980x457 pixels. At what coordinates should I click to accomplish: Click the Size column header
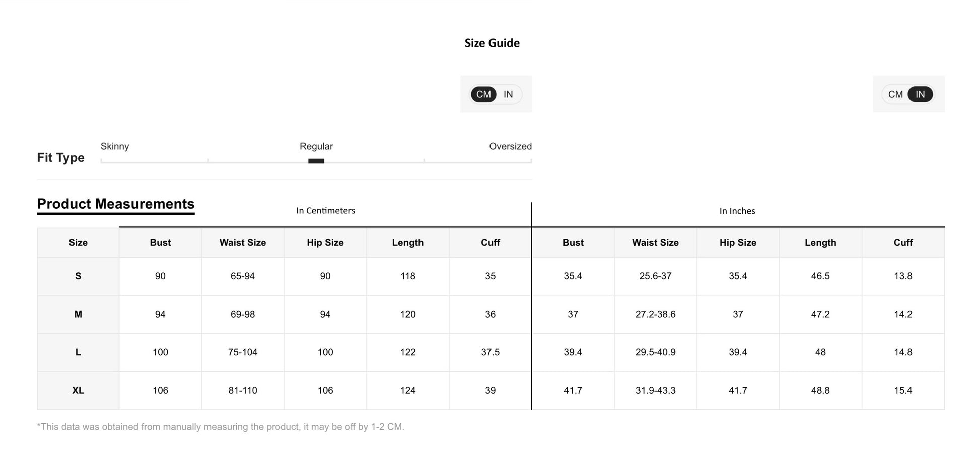78,242
